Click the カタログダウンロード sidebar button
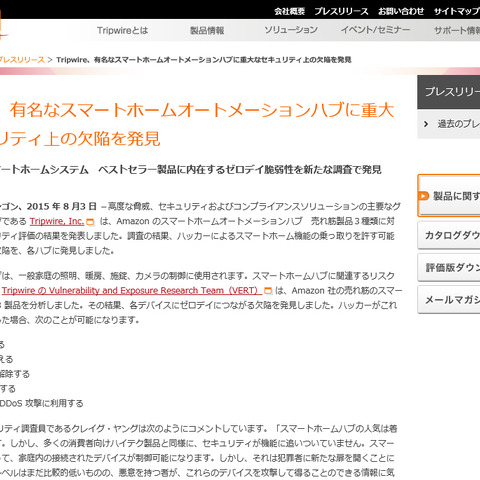Screen dimensions: 480x480 pos(449,235)
